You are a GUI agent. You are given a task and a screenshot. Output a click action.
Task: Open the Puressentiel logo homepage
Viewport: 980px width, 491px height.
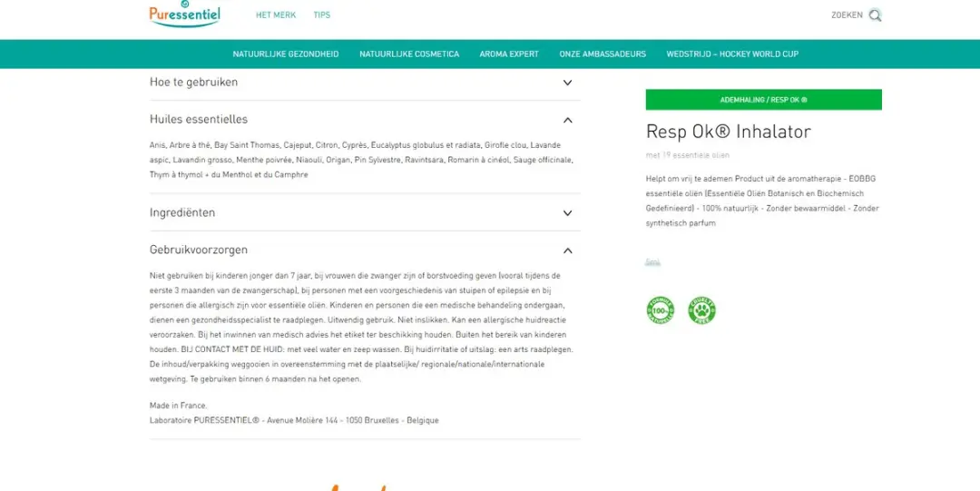click(184, 14)
